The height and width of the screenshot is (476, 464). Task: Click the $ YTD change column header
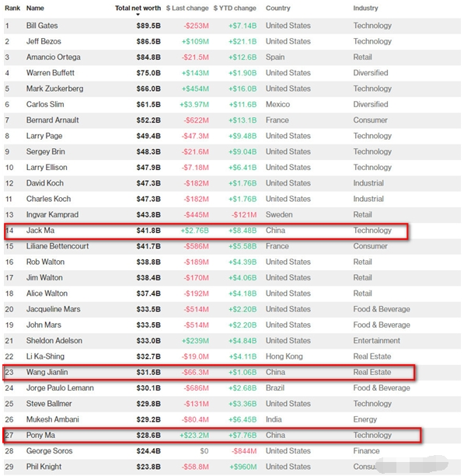235,9
